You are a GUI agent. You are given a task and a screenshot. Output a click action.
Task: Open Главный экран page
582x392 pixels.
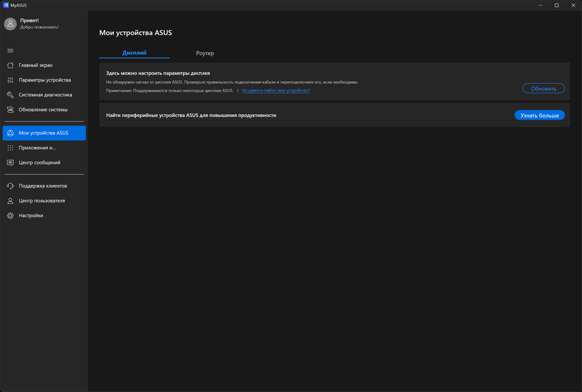(44, 65)
